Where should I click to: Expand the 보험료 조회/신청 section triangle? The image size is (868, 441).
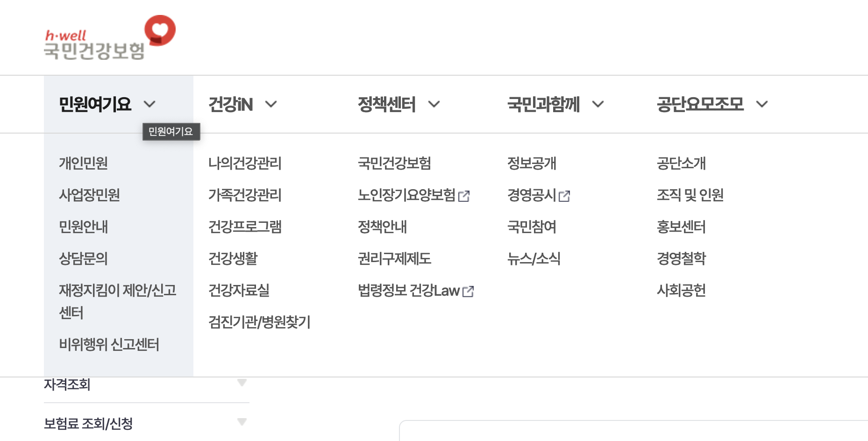(242, 421)
